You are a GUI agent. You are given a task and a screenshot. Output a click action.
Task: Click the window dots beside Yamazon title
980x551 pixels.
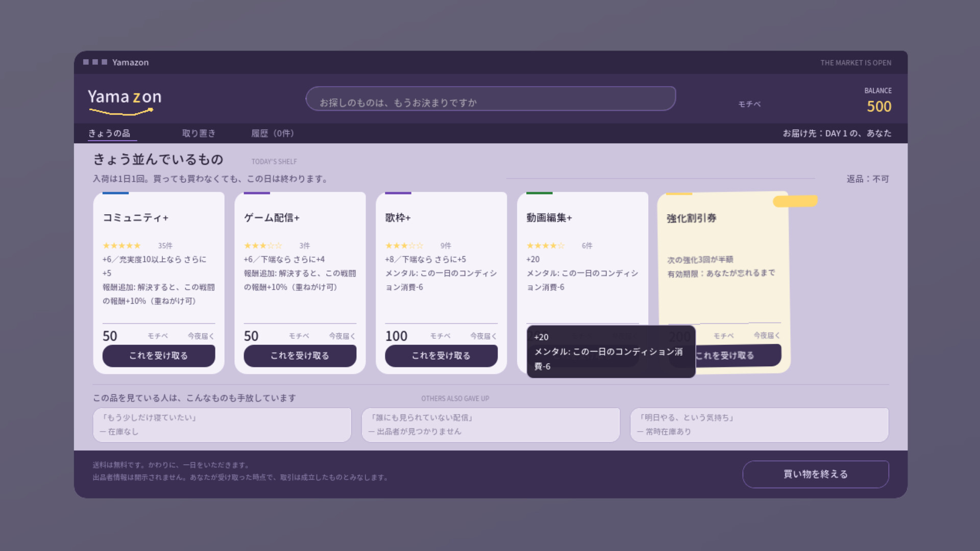pyautogui.click(x=95, y=62)
